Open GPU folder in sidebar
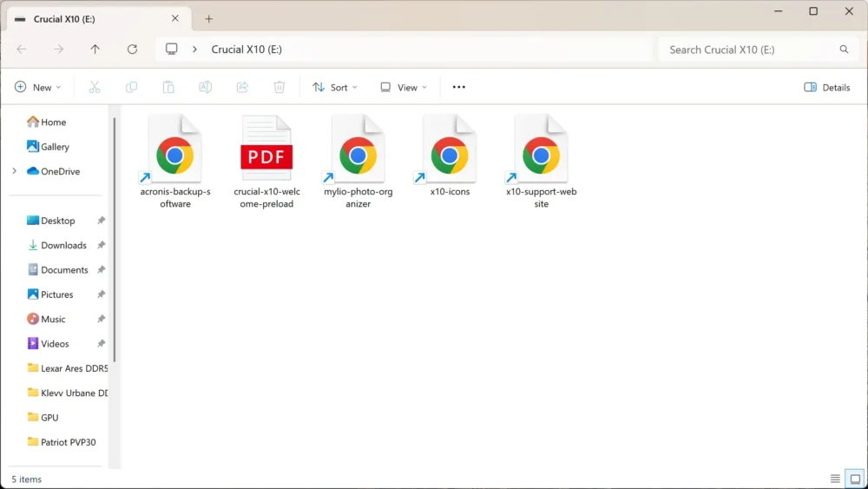 click(x=43, y=418)
